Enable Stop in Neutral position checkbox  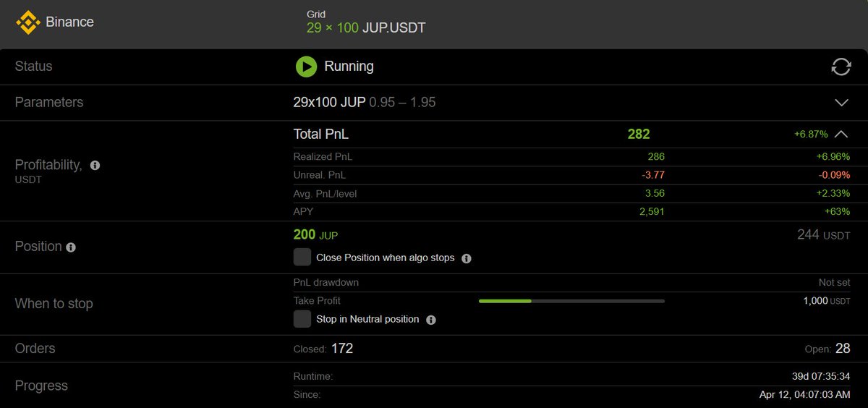302,319
